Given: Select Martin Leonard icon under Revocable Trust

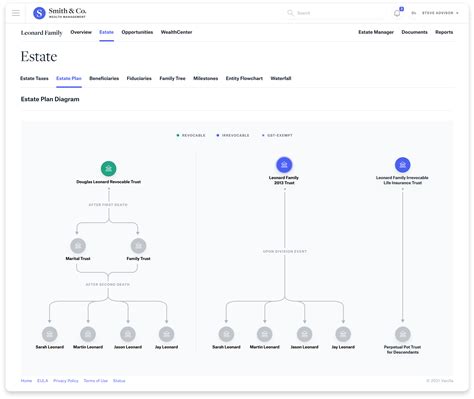Looking at the screenshot, I should coord(88,334).
